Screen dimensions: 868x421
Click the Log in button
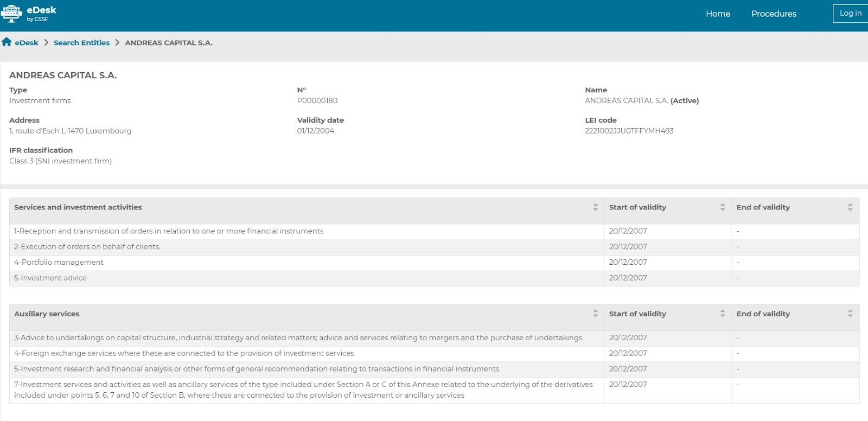(x=850, y=14)
